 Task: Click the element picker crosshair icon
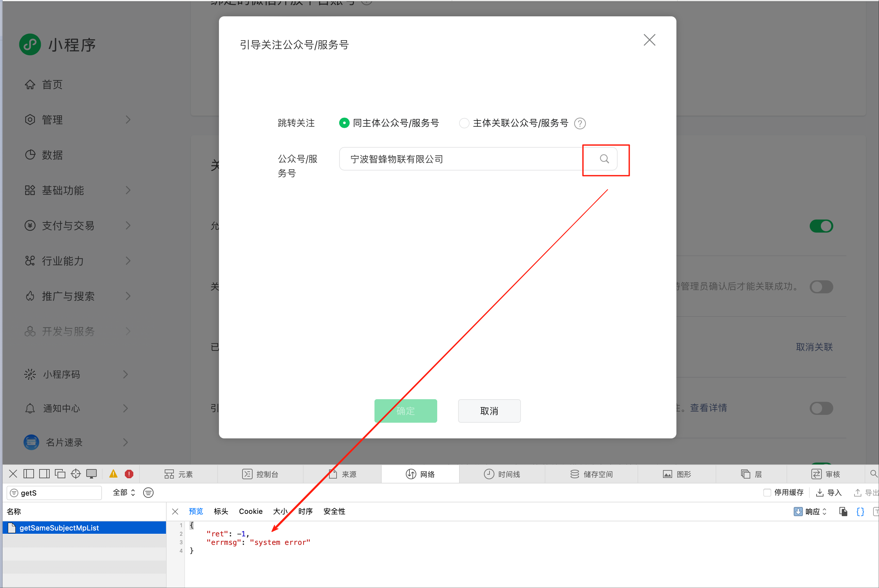(76, 474)
